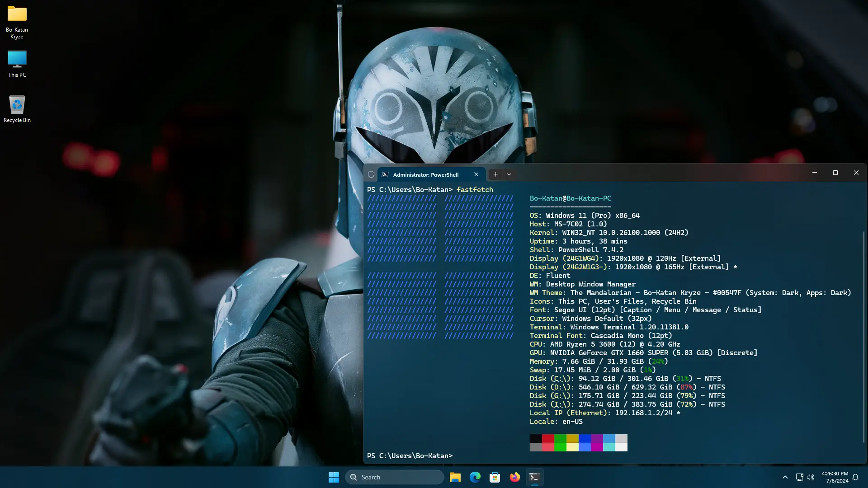Image resolution: width=868 pixels, height=488 pixels.
Task: Click the Display (24G1WG4) line
Action: click(x=625, y=258)
